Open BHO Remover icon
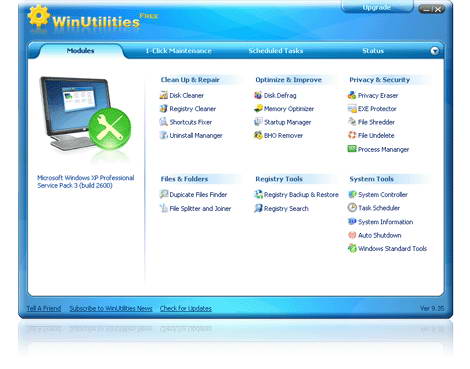 coord(258,135)
